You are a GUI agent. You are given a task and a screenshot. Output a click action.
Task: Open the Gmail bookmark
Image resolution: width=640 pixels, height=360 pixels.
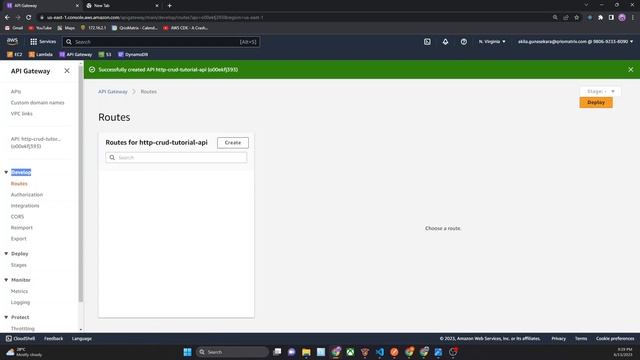click(14, 28)
